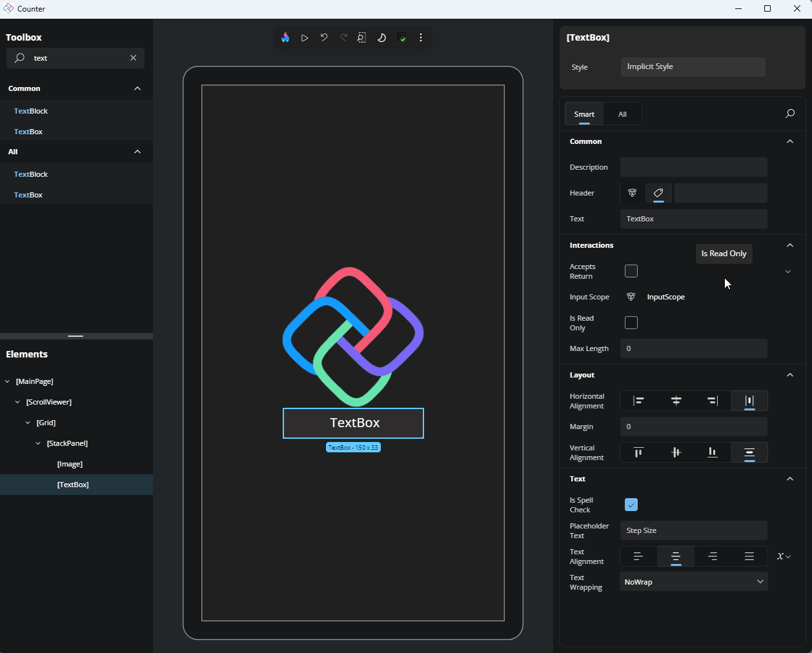Switch to the All properties tab

(622, 114)
